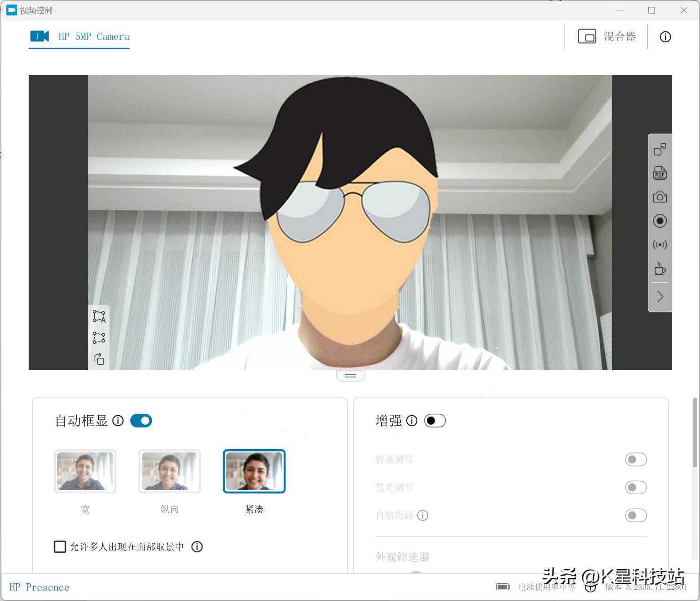Click the broadcast signal icon
The image size is (700, 601).
[660, 245]
